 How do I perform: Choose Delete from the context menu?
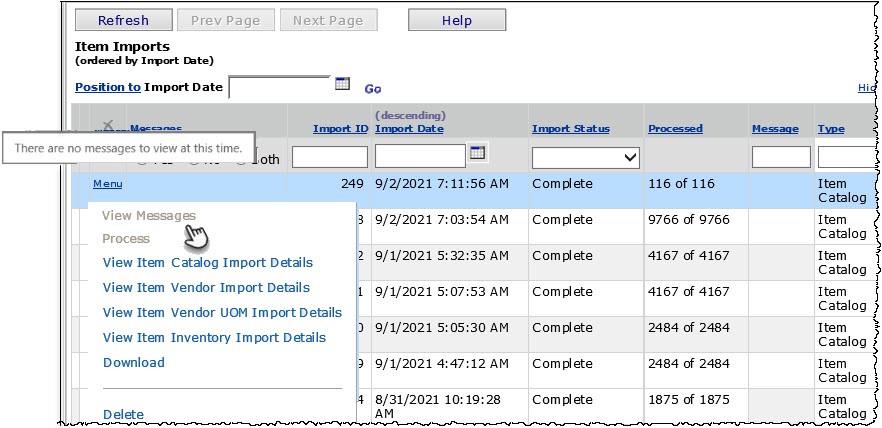(x=123, y=414)
